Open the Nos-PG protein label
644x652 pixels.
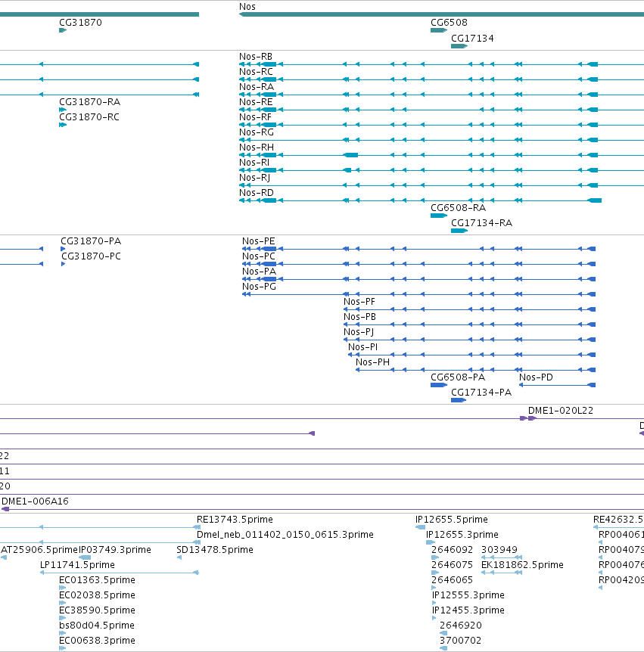(259, 287)
